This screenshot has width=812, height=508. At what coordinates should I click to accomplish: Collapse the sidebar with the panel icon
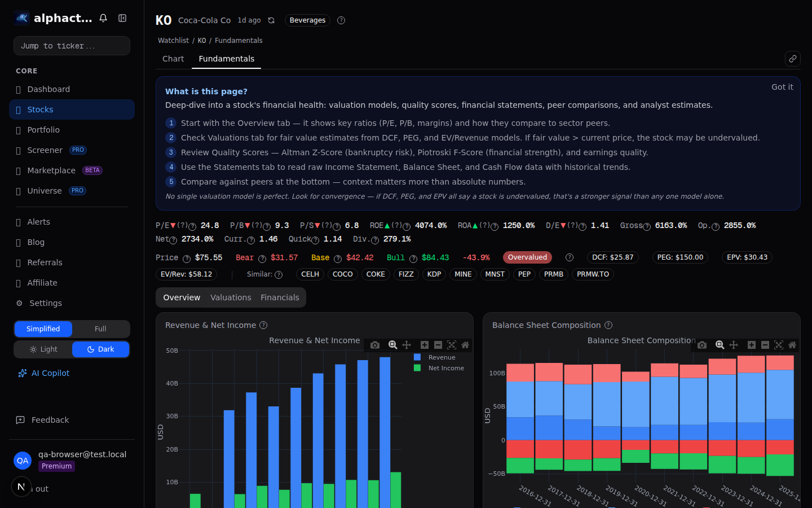pyautogui.click(x=122, y=17)
